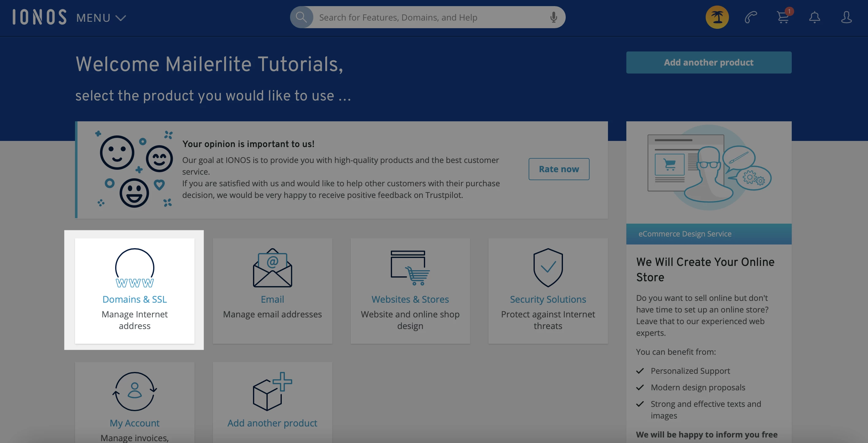Screen dimensions: 868x443
Task: Activate the microphone voice search icon
Action: coord(553,17)
